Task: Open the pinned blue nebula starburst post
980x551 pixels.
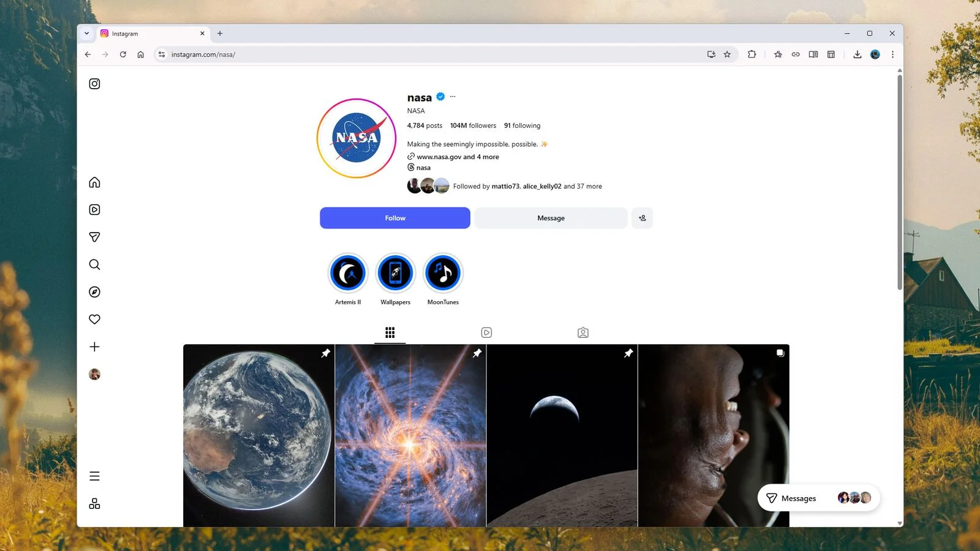Action: point(410,435)
